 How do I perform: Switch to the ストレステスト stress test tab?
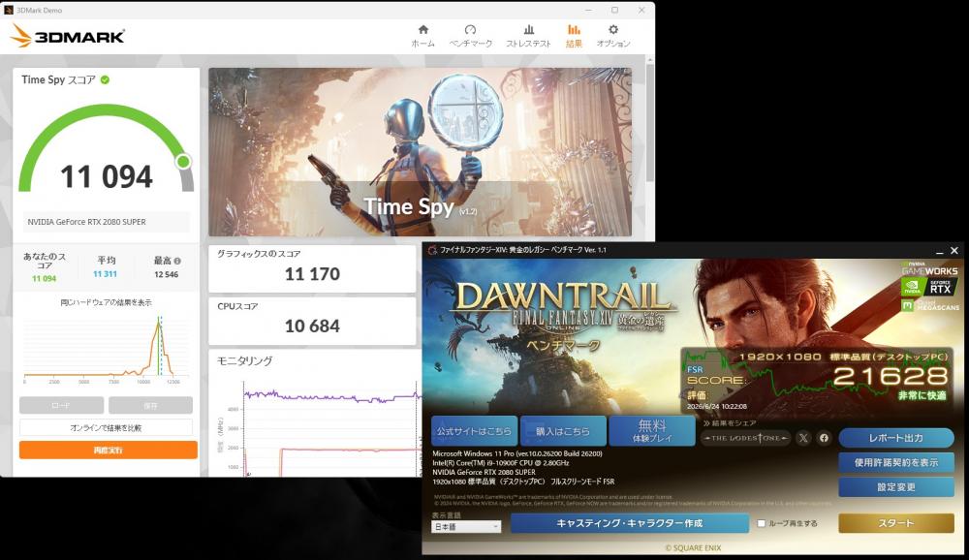point(528,36)
